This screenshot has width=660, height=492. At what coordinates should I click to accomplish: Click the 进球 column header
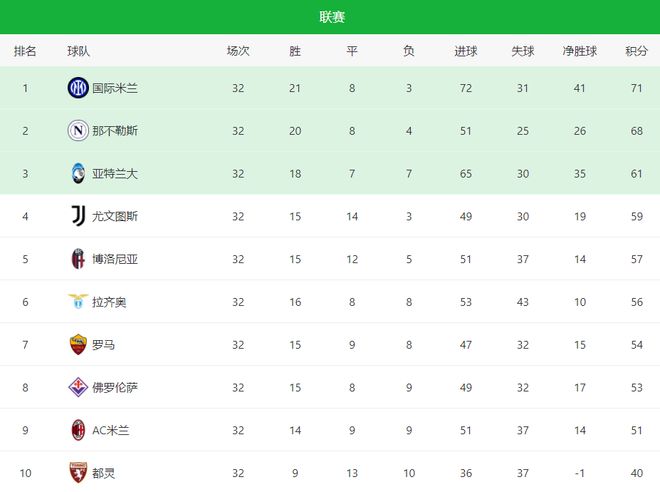coord(466,51)
